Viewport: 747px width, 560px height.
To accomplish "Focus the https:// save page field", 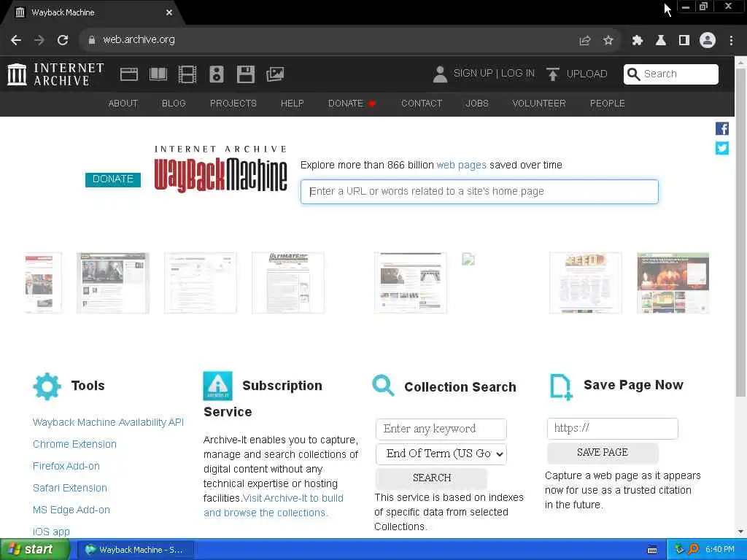I will point(613,429).
